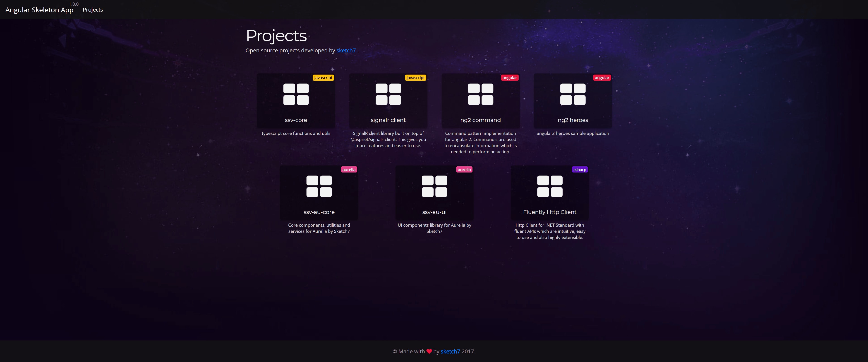Screen dimensions: 868x362
Task: Click the ng2 heroes grid icon
Action: 573,95
